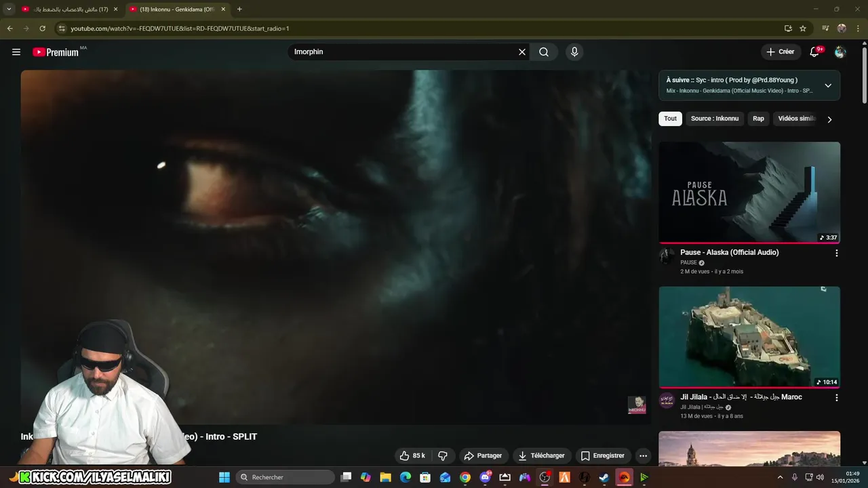Save video with Enregistrer button
This screenshot has width=868, height=488.
pos(603,455)
